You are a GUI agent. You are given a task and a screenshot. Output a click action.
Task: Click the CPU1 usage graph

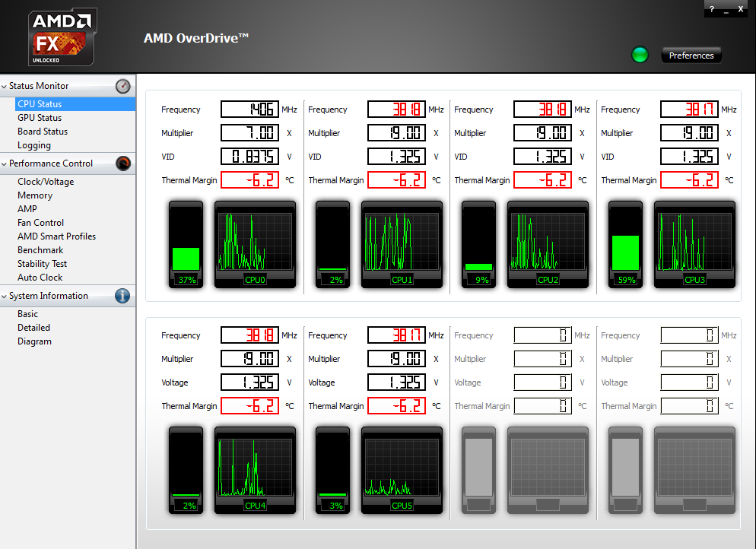[x=402, y=244]
